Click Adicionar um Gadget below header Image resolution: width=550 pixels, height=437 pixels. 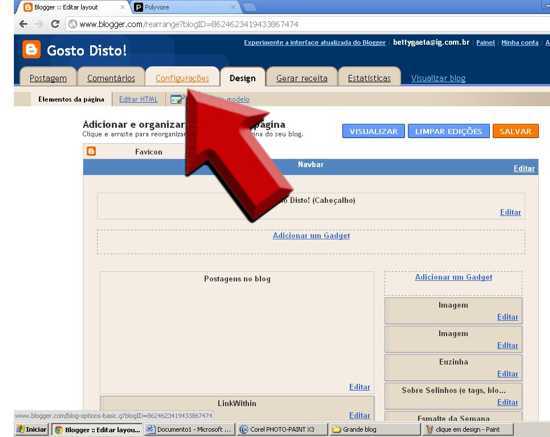[311, 235]
